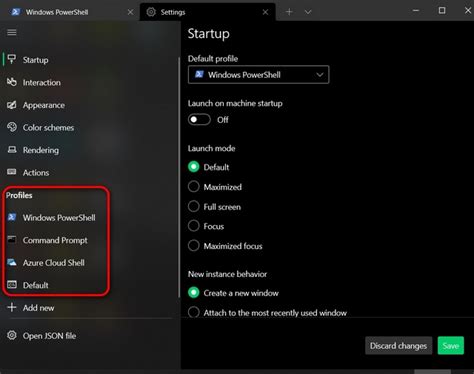
Task: Select Full screen launch mode
Action: pyautogui.click(x=194, y=206)
